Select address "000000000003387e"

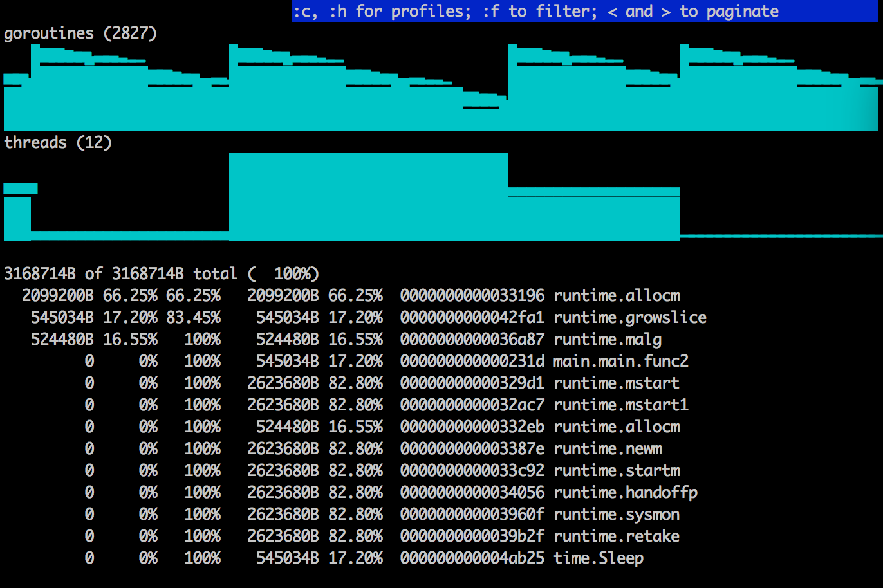[x=472, y=448]
